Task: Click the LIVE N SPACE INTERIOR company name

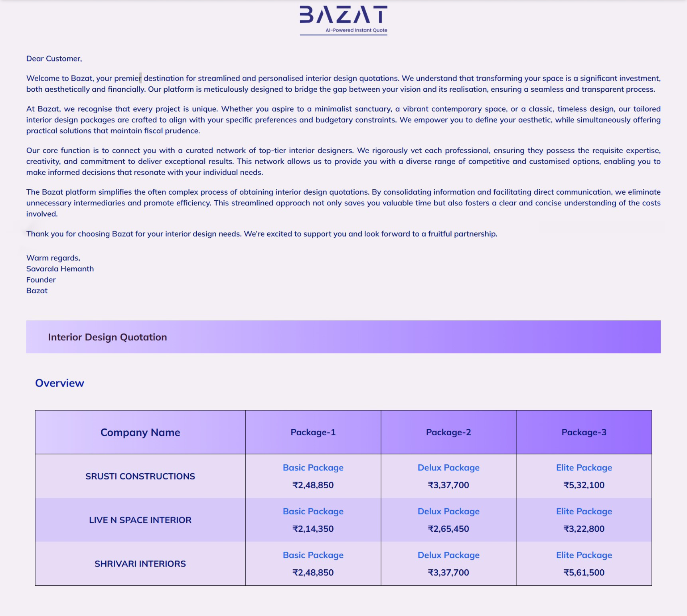Action: 140,520
